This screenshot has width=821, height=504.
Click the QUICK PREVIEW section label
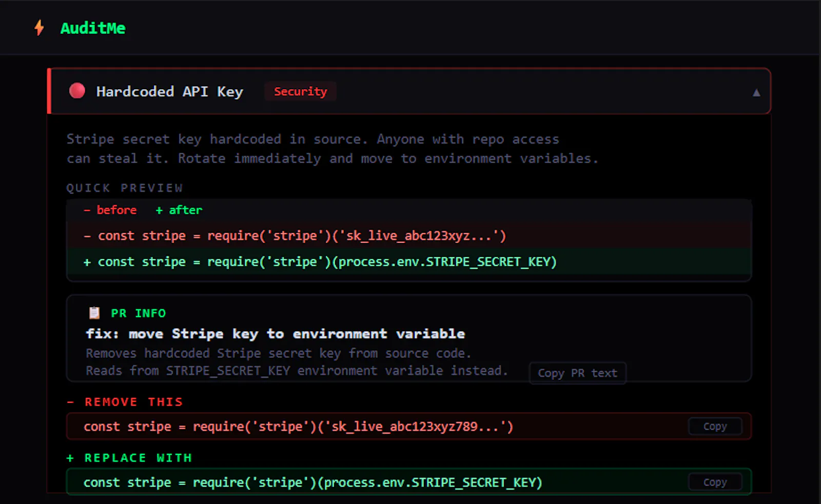coord(125,188)
